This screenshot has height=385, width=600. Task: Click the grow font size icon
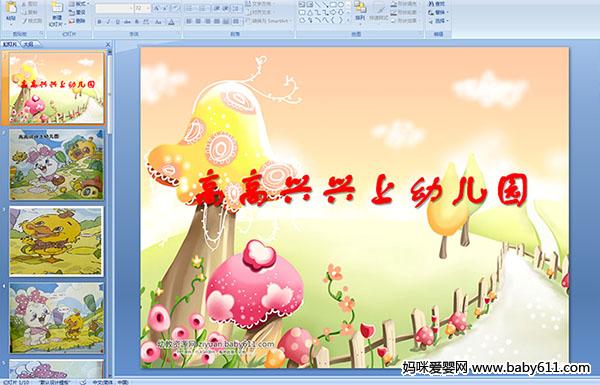(x=157, y=8)
